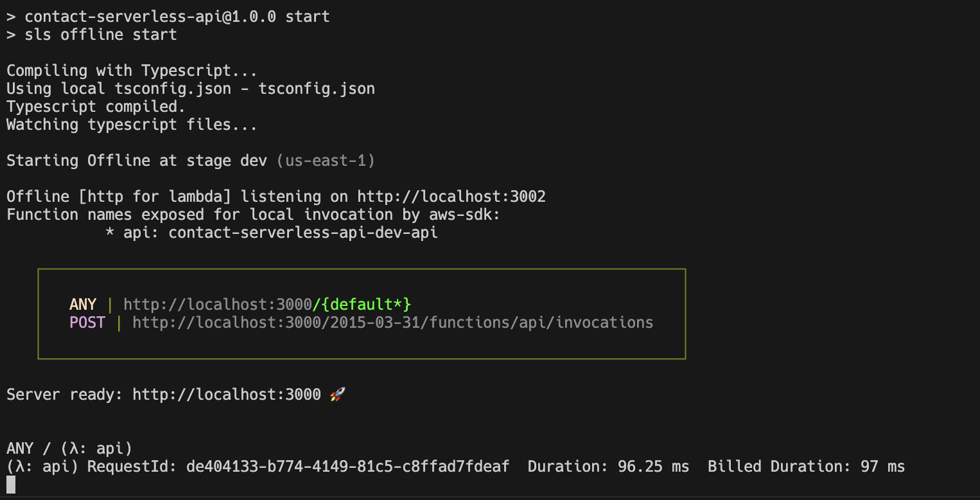Click the "ANY / (λ: api)" request log line

tap(69, 449)
